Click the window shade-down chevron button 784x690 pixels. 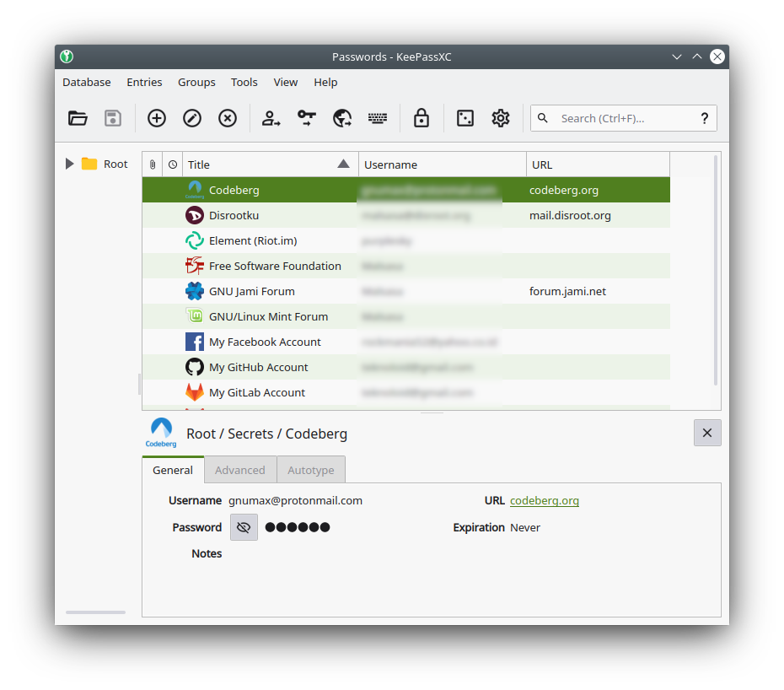(x=677, y=57)
